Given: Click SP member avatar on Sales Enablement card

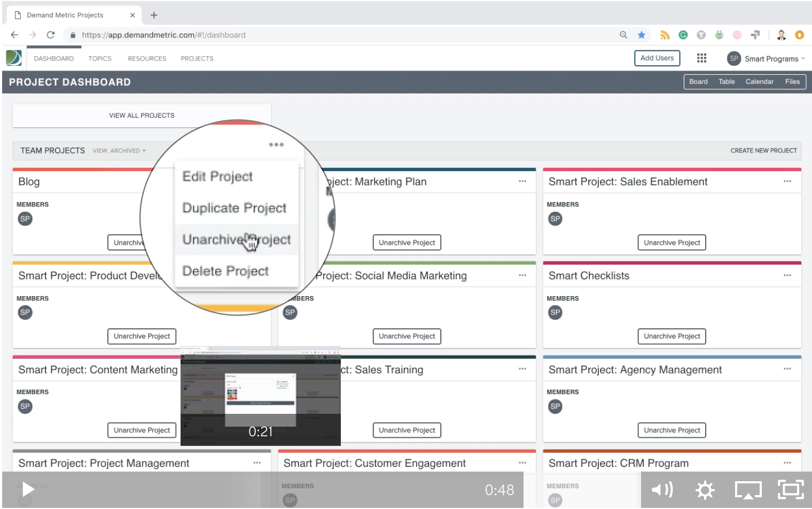Looking at the screenshot, I should click(556, 219).
